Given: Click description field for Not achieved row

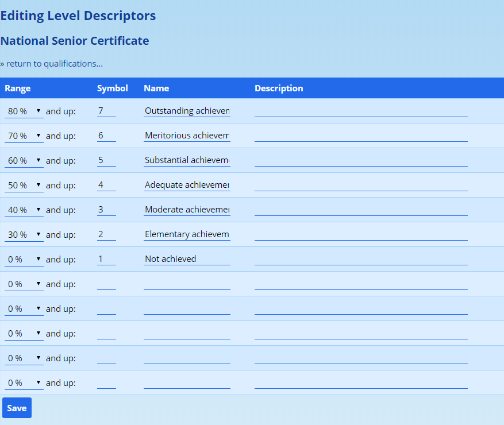Looking at the screenshot, I should tap(361, 259).
